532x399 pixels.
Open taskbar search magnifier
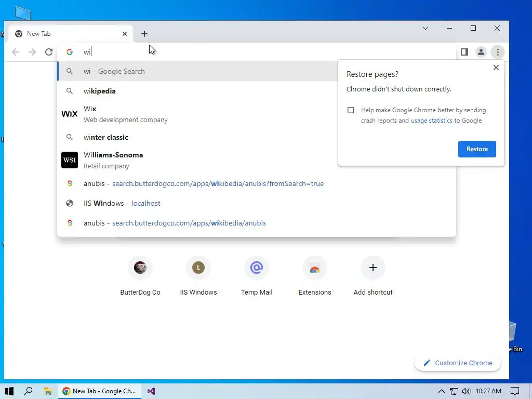pos(29,391)
